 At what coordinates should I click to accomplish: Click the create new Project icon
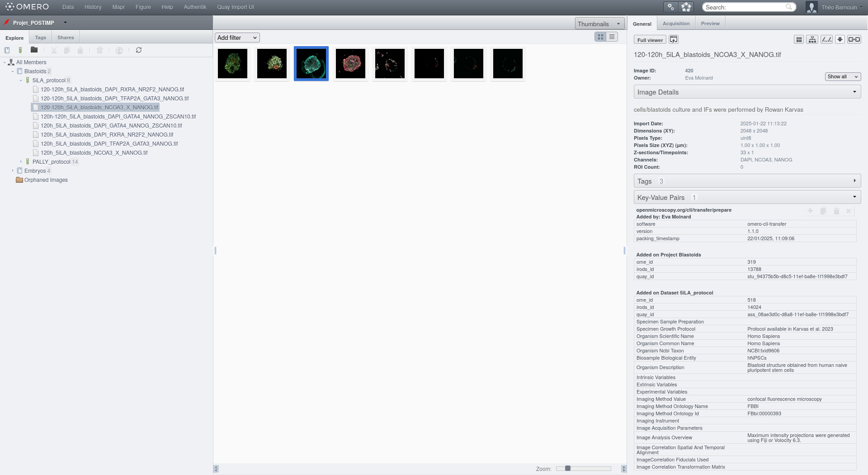[7, 50]
